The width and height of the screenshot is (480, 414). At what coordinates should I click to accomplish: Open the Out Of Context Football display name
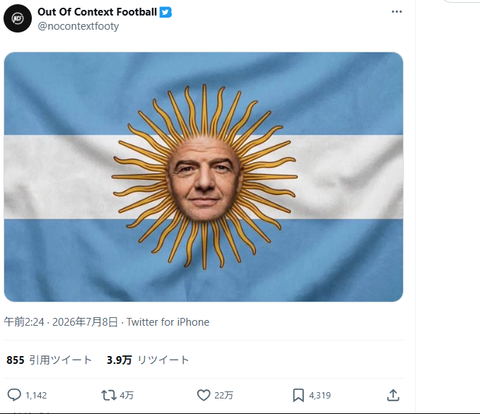97,12
